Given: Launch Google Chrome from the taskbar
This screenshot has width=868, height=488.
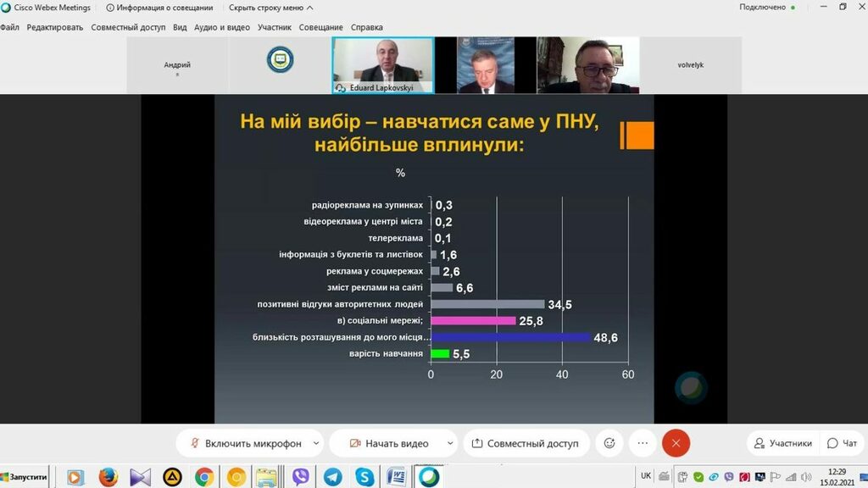Looking at the screenshot, I should [x=203, y=477].
